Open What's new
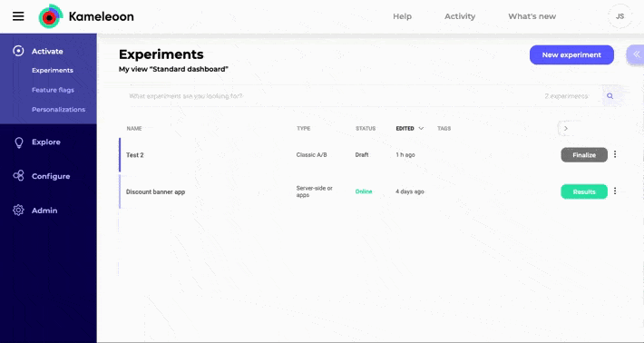The height and width of the screenshot is (343, 644). point(532,16)
